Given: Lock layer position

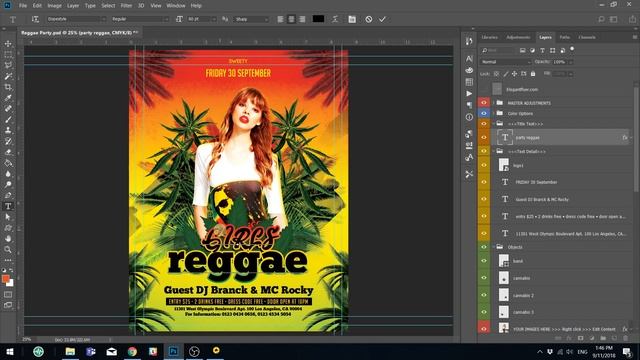Looking at the screenshot, I should tap(515, 74).
